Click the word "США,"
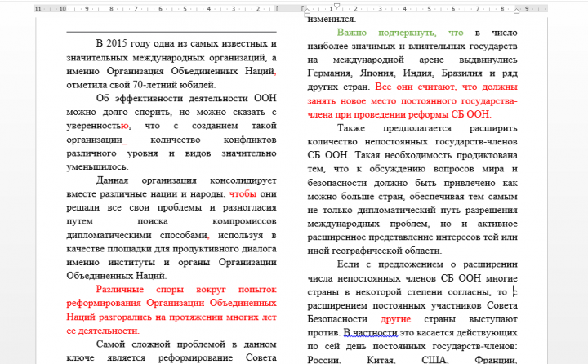This screenshot has height=364, width=588. click(x=435, y=359)
